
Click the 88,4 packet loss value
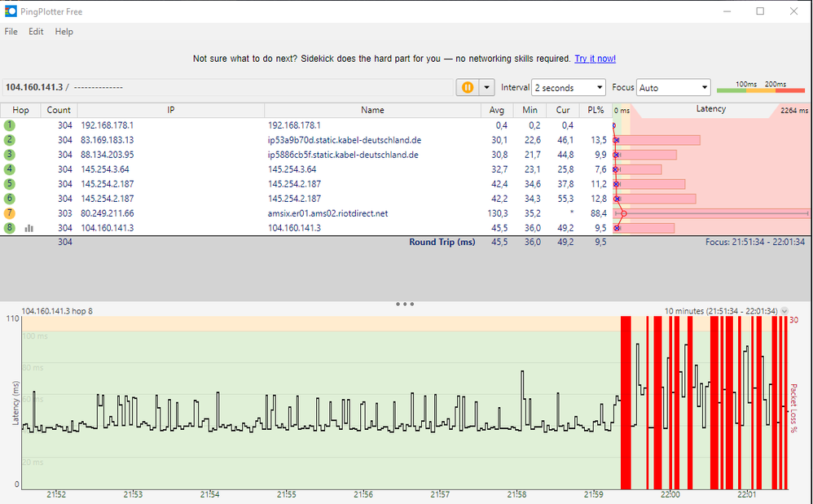point(598,213)
